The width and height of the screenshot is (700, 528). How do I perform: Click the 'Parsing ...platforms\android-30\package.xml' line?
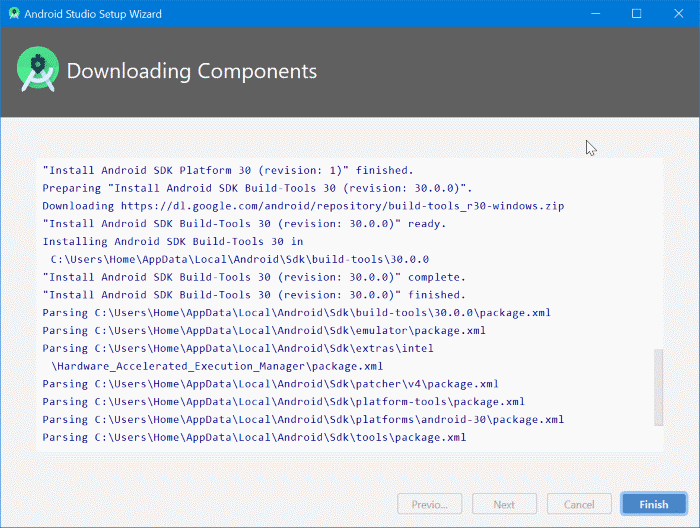coord(303,420)
